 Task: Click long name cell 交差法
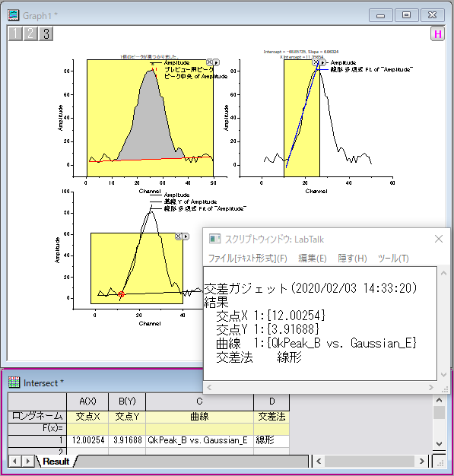coord(271,417)
